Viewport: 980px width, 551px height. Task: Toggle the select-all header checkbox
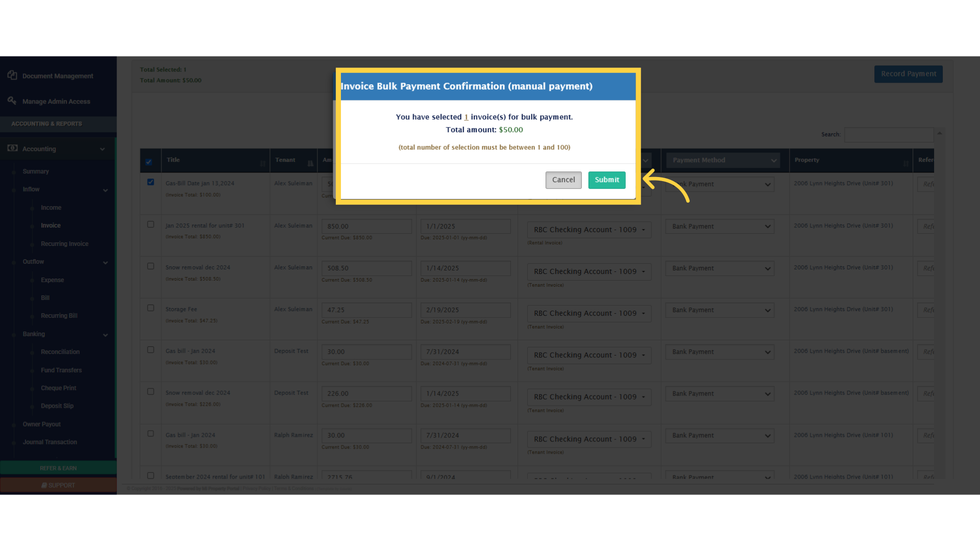[x=149, y=162]
